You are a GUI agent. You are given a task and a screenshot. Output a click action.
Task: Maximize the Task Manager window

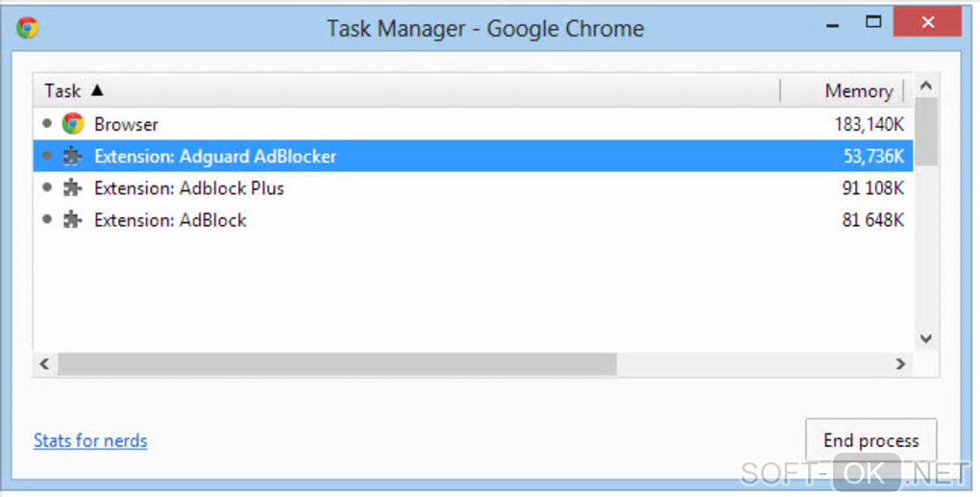(873, 21)
